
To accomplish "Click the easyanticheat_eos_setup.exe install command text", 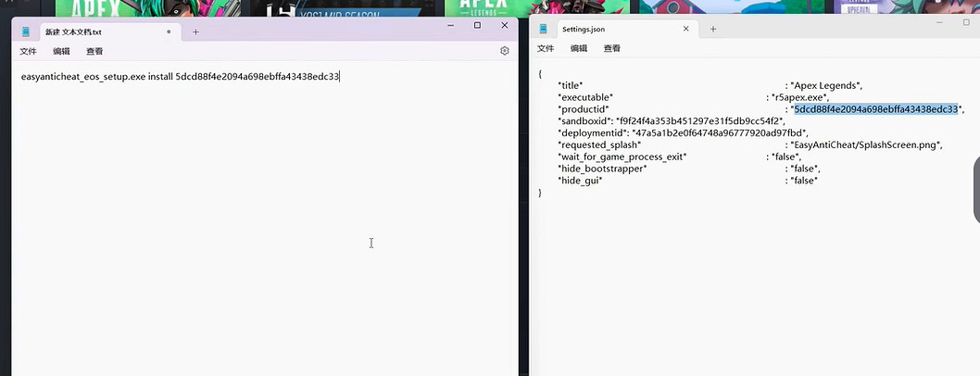I will click(180, 77).
